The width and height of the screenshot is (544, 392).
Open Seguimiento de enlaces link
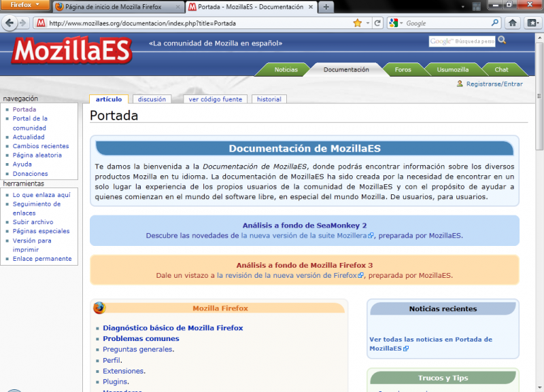point(37,209)
